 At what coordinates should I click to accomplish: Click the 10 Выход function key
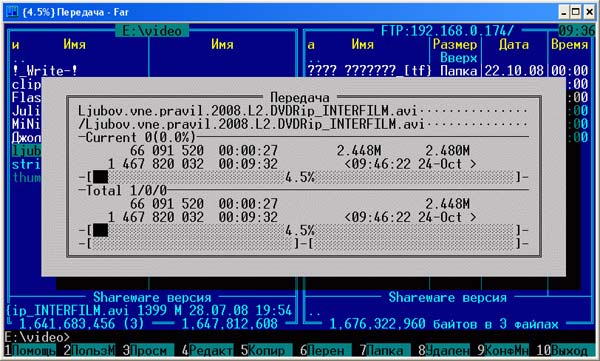(x=562, y=350)
